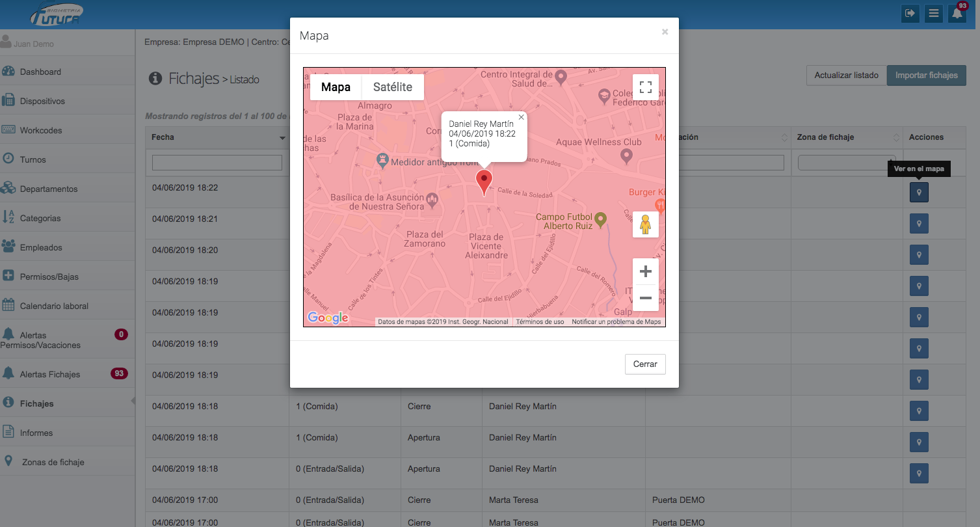Open the hamburger menu in top bar

click(x=934, y=13)
